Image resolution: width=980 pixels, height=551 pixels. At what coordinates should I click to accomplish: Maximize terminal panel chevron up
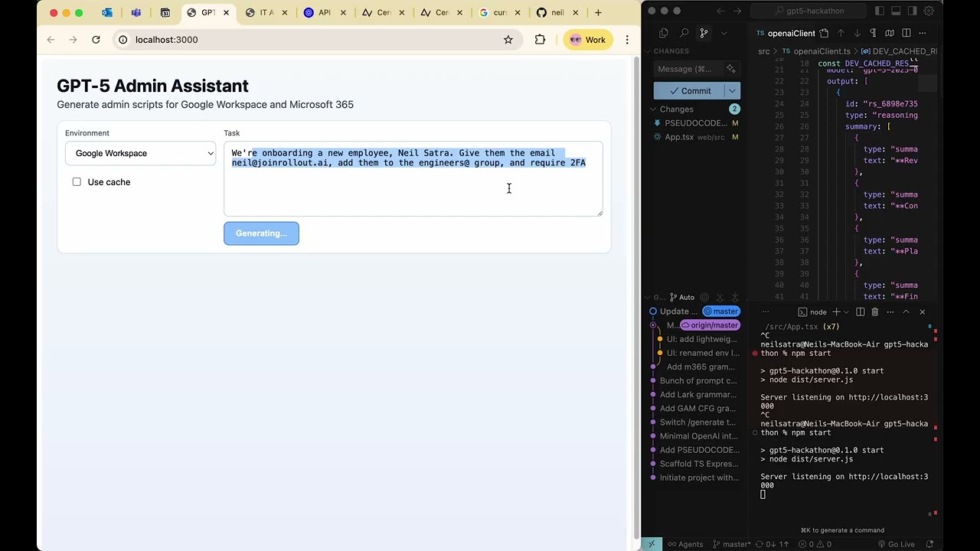pyautogui.click(x=906, y=312)
